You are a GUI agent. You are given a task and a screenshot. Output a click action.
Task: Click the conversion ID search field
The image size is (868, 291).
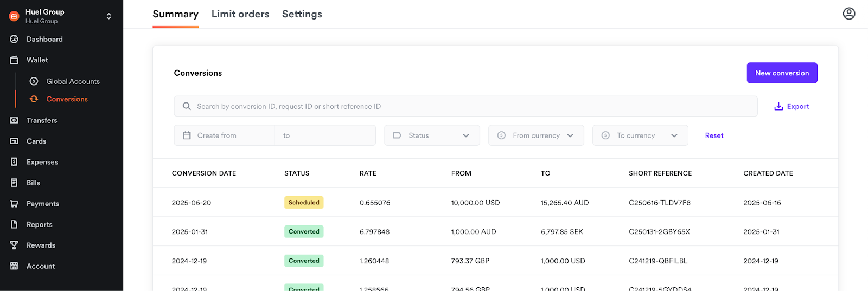465,106
